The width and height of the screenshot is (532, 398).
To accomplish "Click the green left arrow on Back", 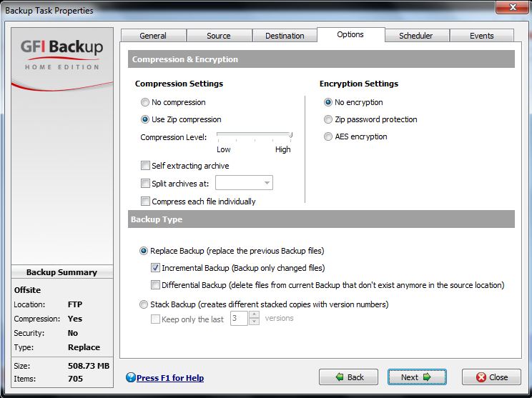I will [339, 377].
